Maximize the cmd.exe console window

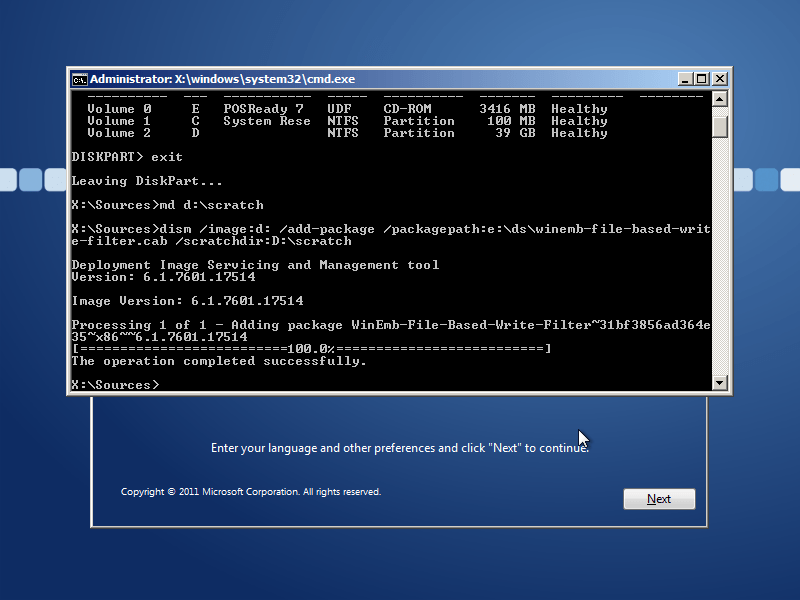(x=702, y=79)
